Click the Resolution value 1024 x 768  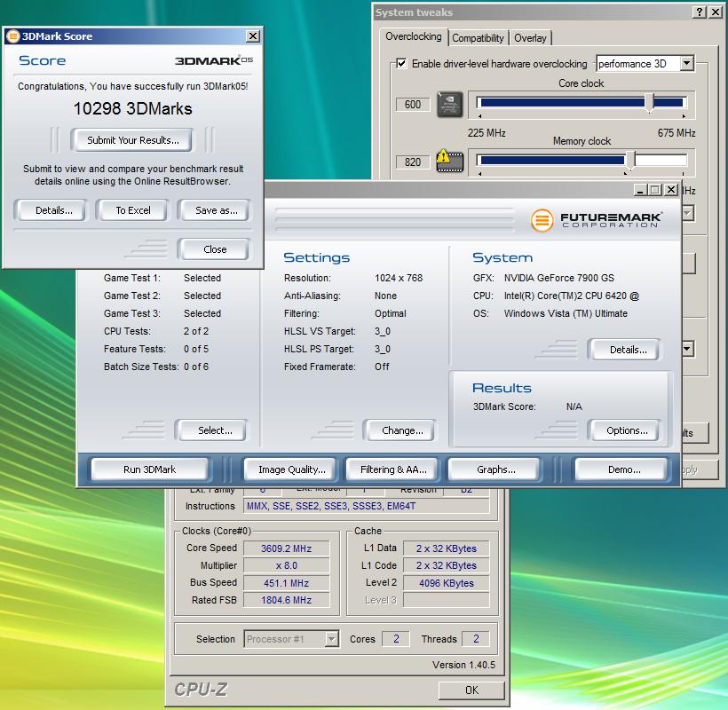399,278
